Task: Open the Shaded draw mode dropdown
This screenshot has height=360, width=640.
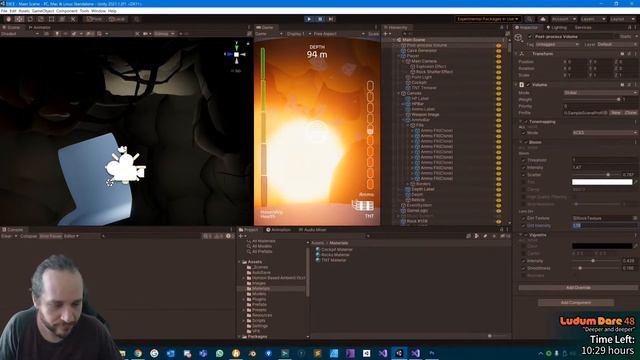Action: [20, 34]
